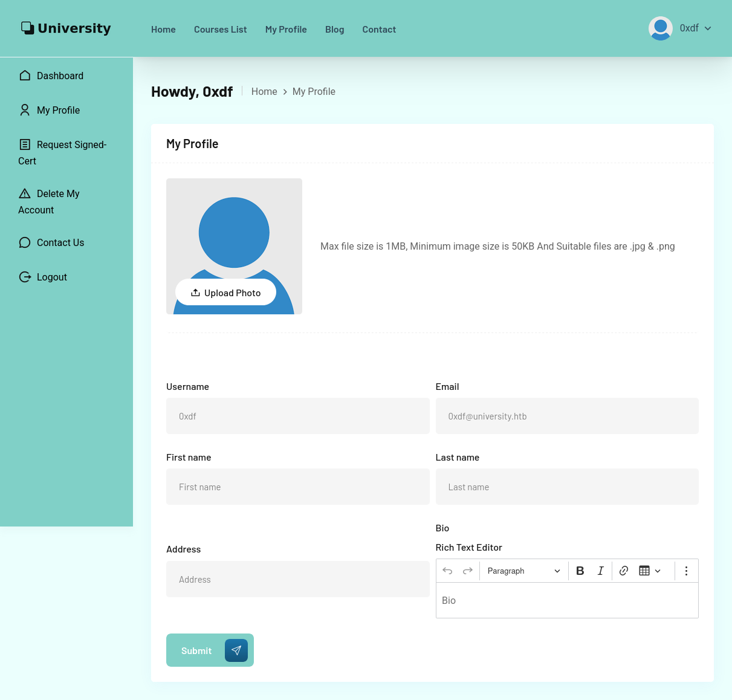Expand the Paragraph style dropdown
Image resolution: width=732 pixels, height=700 pixels.
523,571
